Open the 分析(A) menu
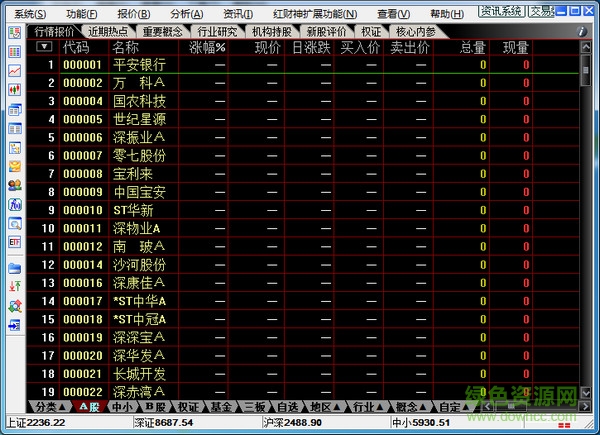This screenshot has width=600, height=435. coord(187,14)
